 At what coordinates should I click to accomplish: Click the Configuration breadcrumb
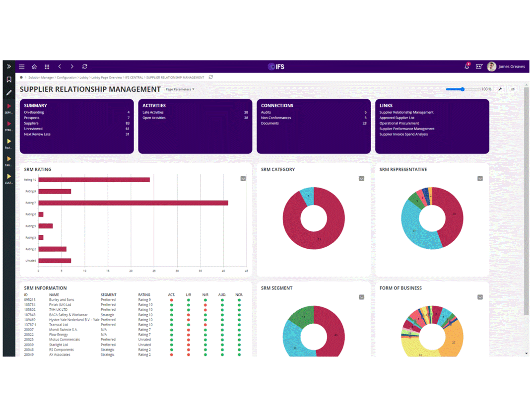(66, 78)
